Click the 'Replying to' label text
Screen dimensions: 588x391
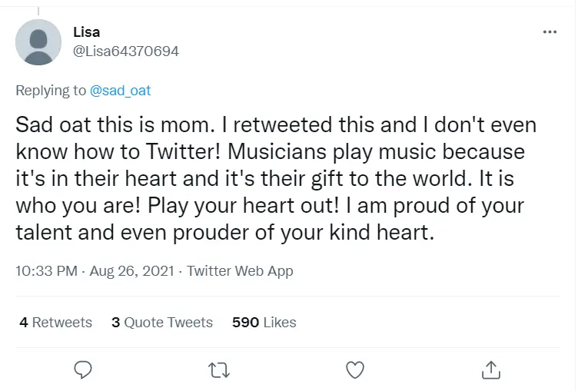51,91
